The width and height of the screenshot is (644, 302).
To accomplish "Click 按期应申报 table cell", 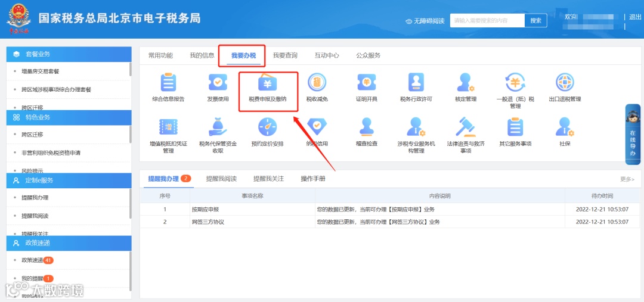I will (252, 209).
